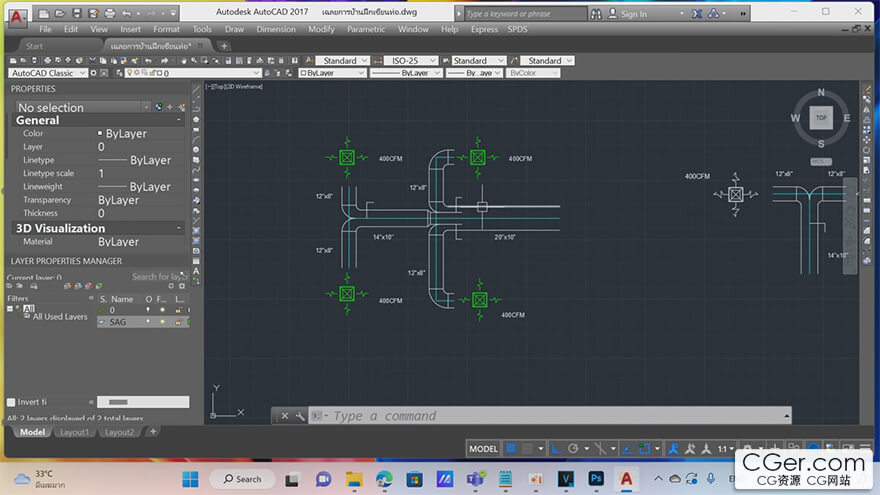Click the AutoCAD application menu logo

point(17,16)
